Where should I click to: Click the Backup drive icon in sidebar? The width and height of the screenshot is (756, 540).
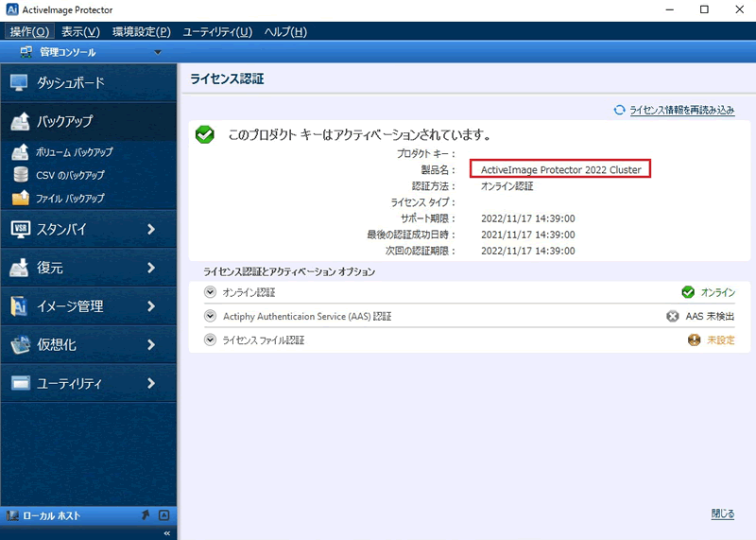(x=20, y=121)
